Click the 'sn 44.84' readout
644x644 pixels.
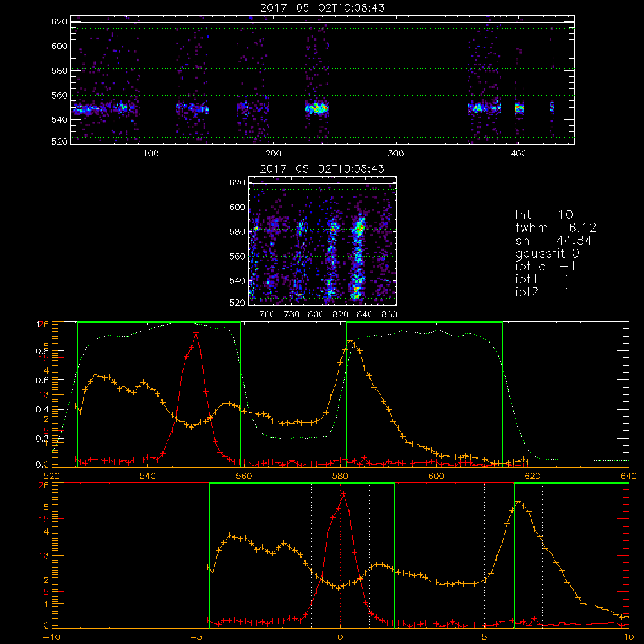point(554,240)
